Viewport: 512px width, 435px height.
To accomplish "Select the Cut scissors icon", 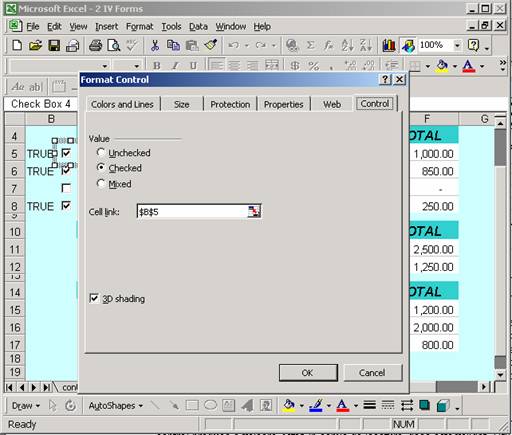I will 155,45.
